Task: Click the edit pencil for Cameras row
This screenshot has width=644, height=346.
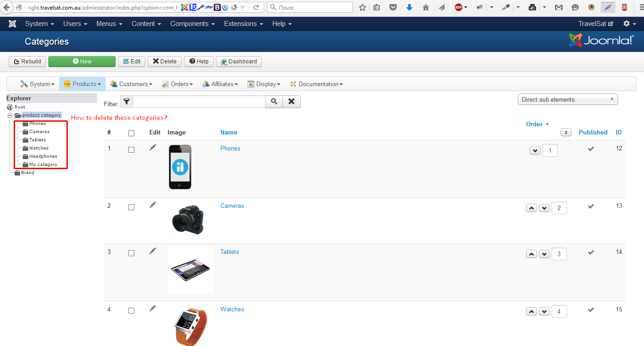Action: tap(153, 205)
